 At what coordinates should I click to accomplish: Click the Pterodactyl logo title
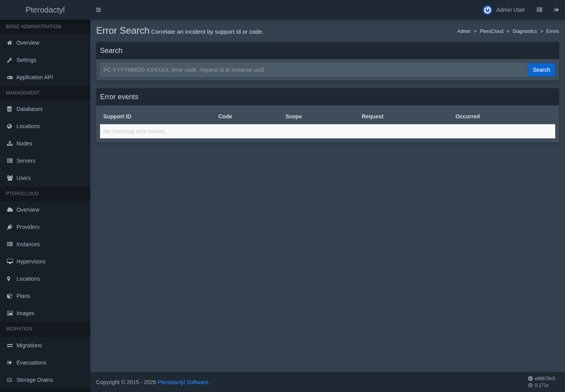pyautogui.click(x=45, y=10)
